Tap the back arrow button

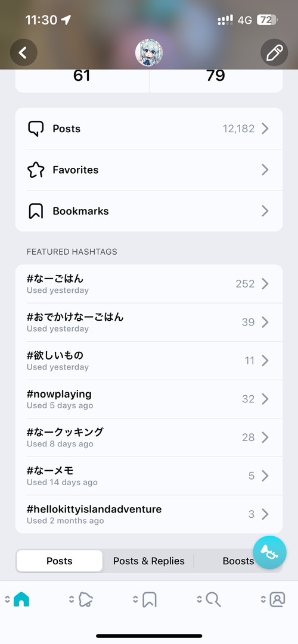[23, 52]
